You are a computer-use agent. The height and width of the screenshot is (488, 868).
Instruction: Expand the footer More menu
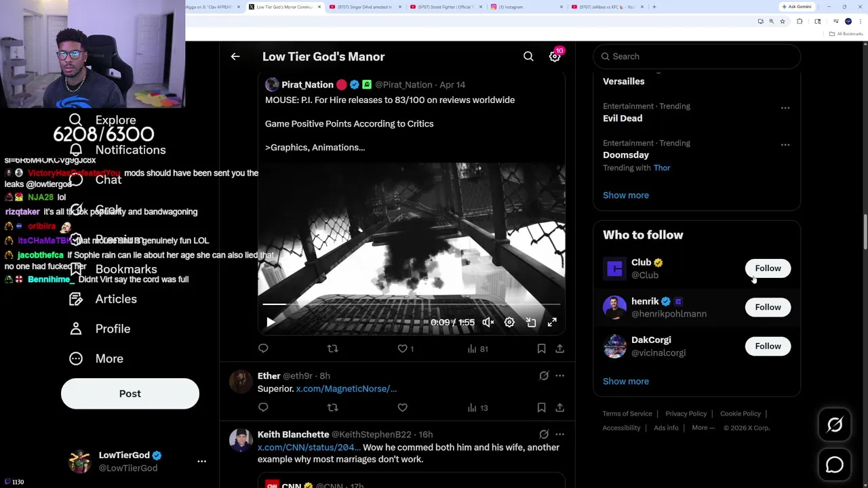pyautogui.click(x=703, y=428)
